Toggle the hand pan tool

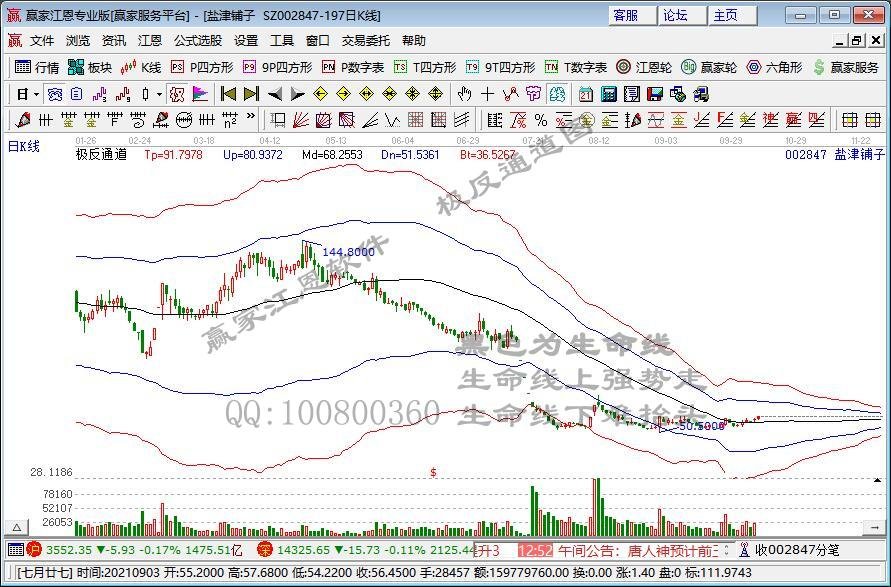pyautogui.click(x=462, y=94)
